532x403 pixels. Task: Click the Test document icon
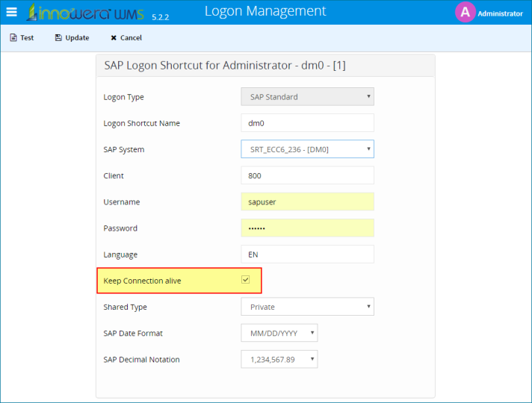(13, 37)
